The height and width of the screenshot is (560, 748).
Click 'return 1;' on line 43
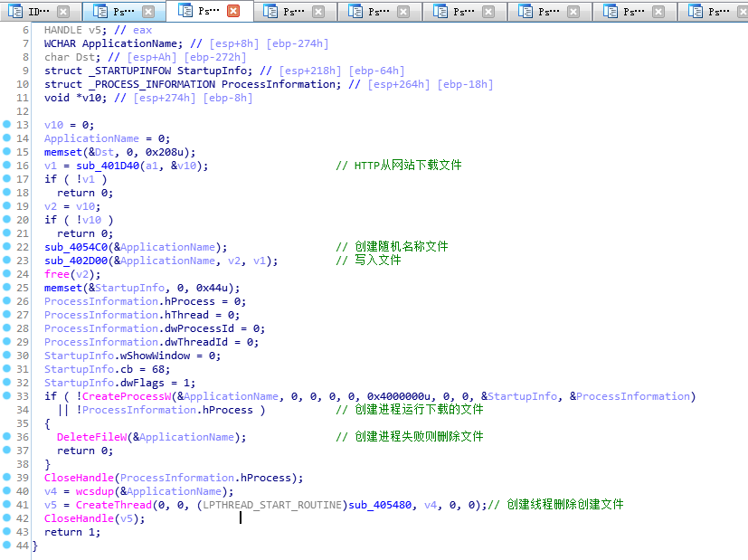pos(72,532)
